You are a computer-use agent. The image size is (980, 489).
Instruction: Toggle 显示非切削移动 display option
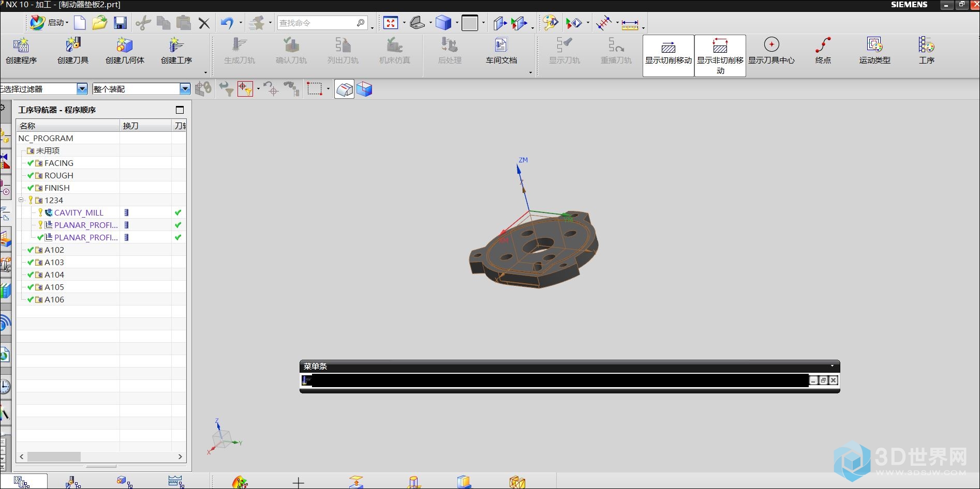click(720, 55)
